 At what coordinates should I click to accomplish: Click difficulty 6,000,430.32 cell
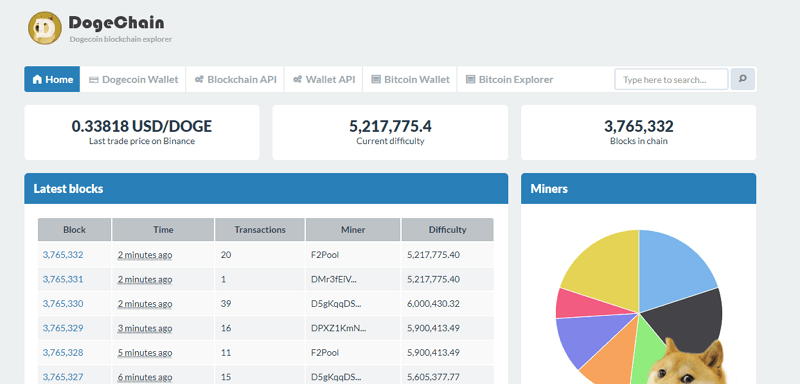pyautogui.click(x=434, y=303)
